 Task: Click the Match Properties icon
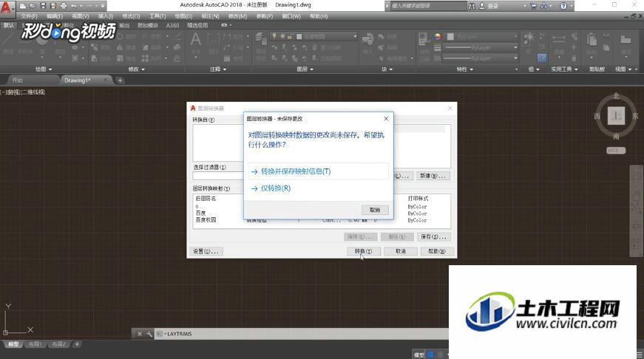click(x=423, y=39)
